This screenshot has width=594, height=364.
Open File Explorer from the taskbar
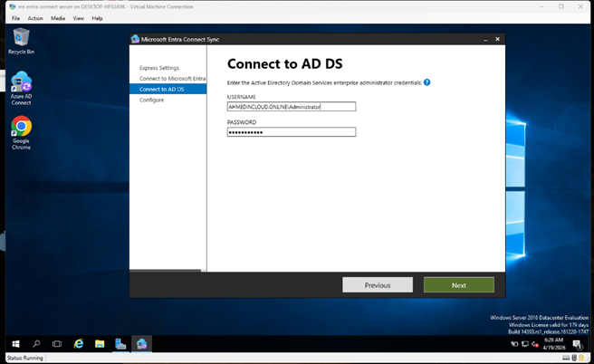(100, 344)
